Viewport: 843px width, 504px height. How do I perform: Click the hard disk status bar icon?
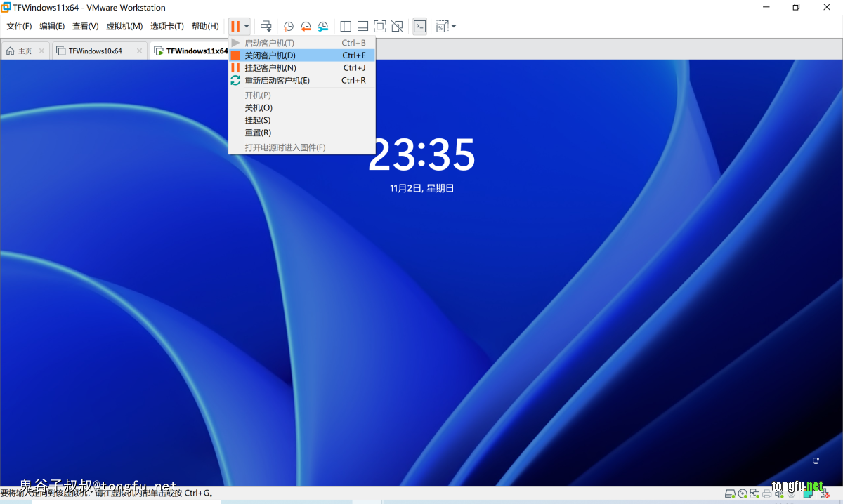tap(730, 495)
